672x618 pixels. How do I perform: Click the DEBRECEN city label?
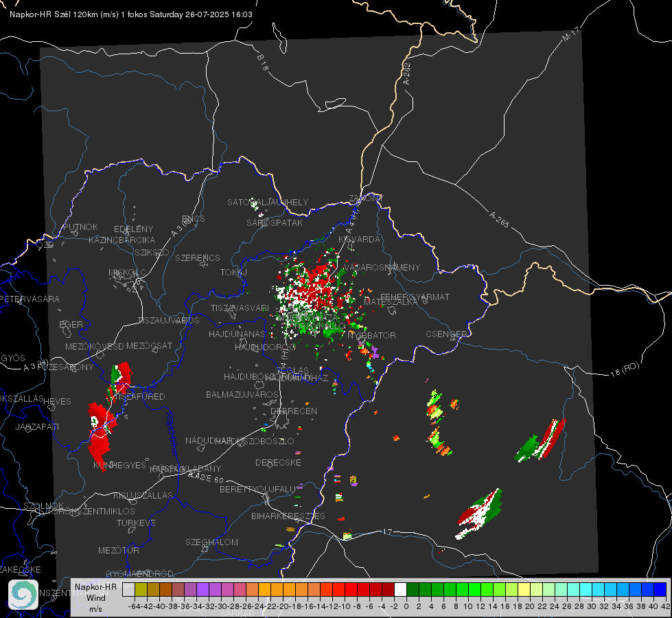[294, 411]
